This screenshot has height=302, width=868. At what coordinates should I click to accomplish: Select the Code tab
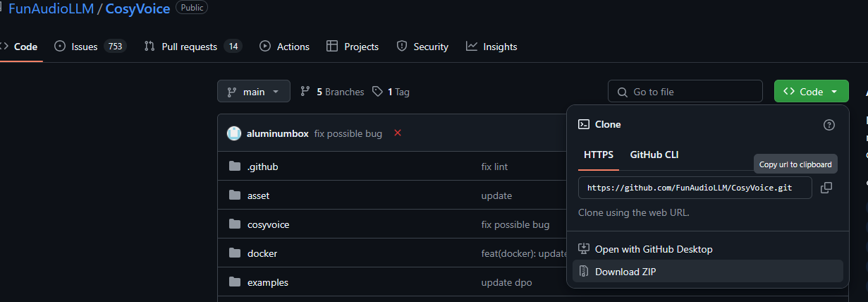coord(19,47)
